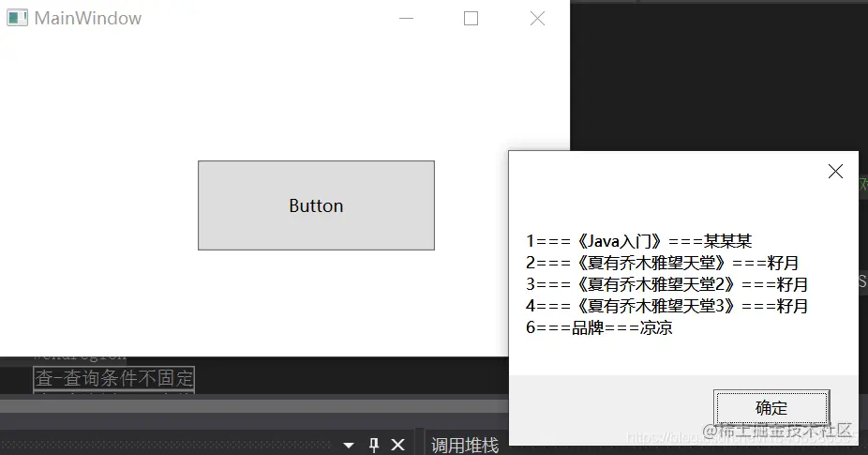Maximize the MainWindow window
This screenshot has height=455, width=868.
coord(471,18)
